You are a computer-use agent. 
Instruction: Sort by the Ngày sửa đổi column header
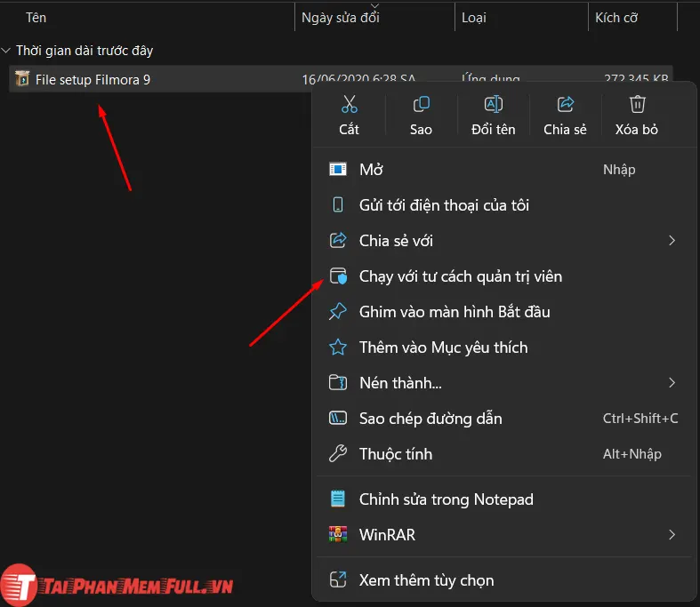341,18
